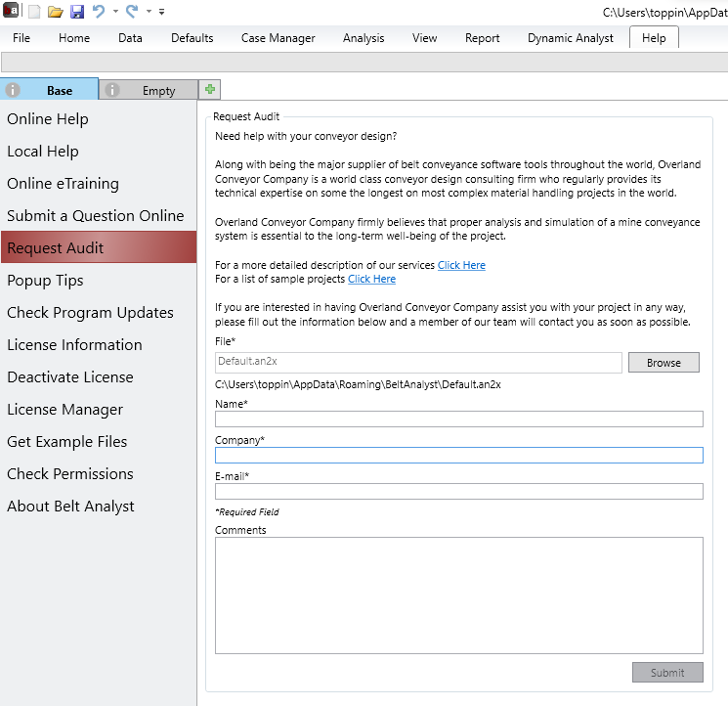
Task: Submit the audit request
Action: click(x=667, y=673)
